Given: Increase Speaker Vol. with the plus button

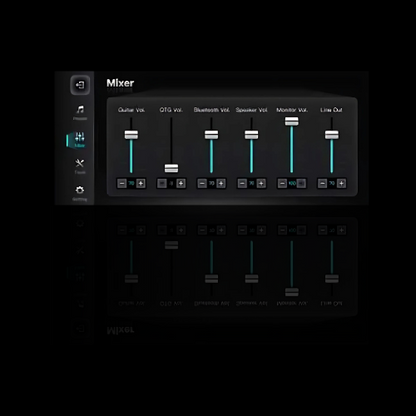Looking at the screenshot, I should [x=261, y=183].
